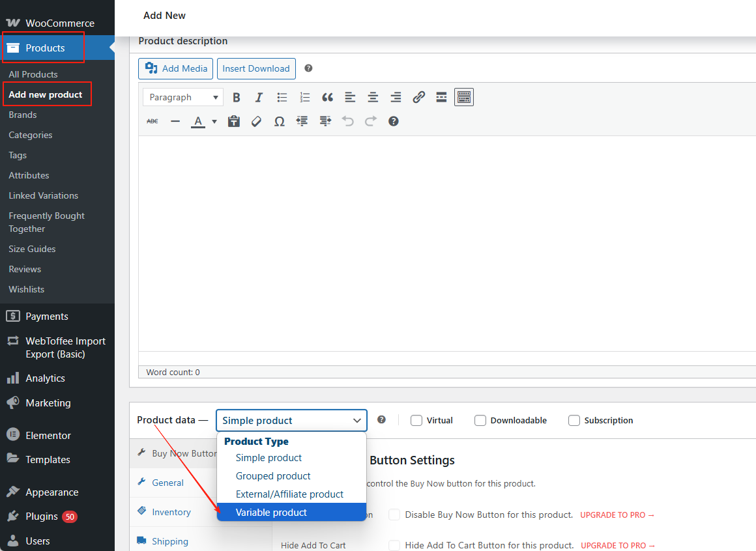The width and height of the screenshot is (756, 551).
Task: Insert a special character (omega icon)
Action: [x=279, y=122]
